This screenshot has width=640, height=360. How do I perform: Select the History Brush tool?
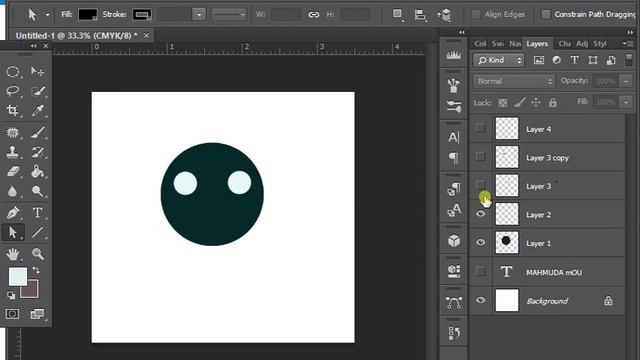click(x=38, y=152)
